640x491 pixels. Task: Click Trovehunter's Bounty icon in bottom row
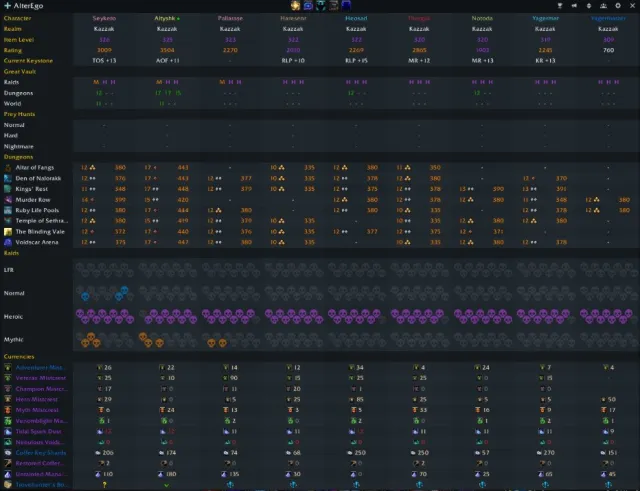point(8,485)
